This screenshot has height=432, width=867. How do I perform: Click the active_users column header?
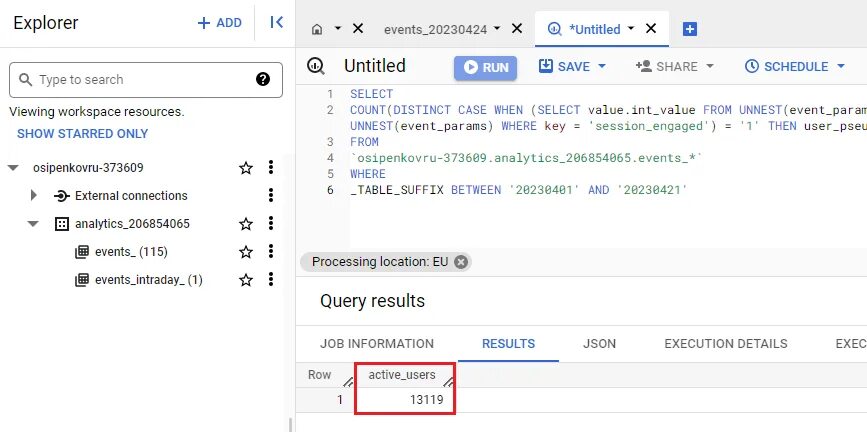(x=402, y=374)
